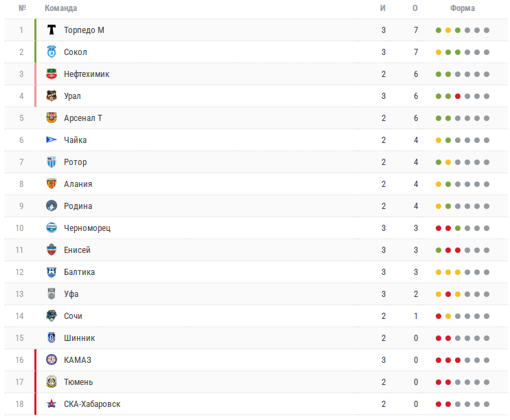
Task: Click the Нефтехимик team emblem
Action: (x=52, y=74)
